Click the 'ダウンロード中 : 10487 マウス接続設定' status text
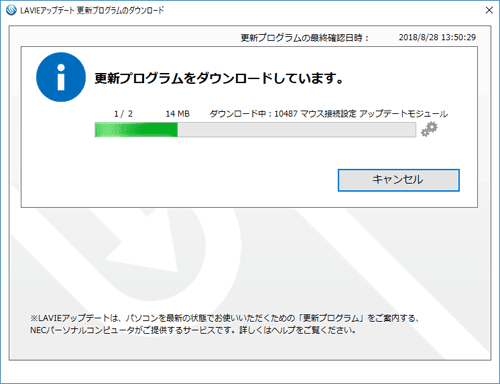 coord(283,114)
